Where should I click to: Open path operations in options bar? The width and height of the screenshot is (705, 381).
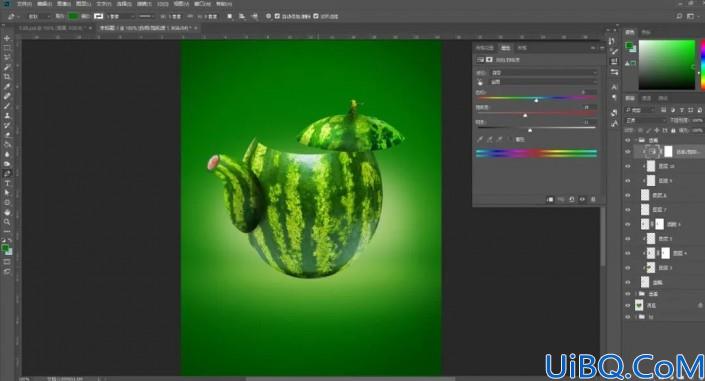(230, 16)
